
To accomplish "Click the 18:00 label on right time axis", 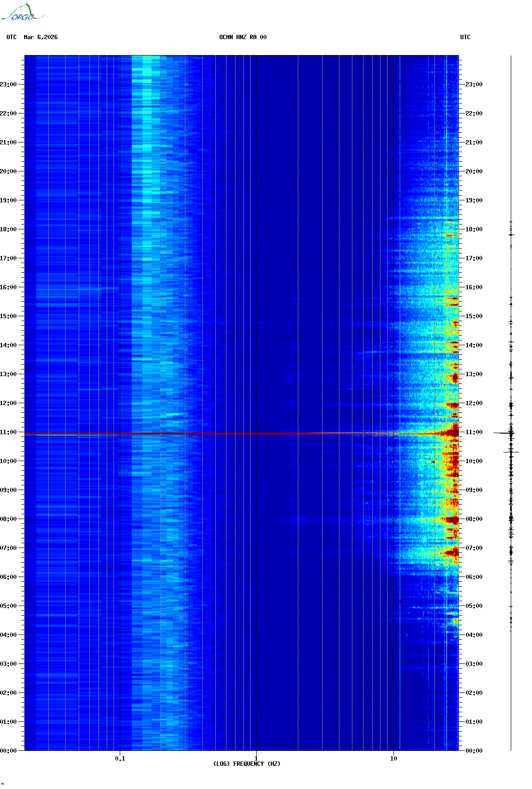I will pyautogui.click(x=474, y=229).
